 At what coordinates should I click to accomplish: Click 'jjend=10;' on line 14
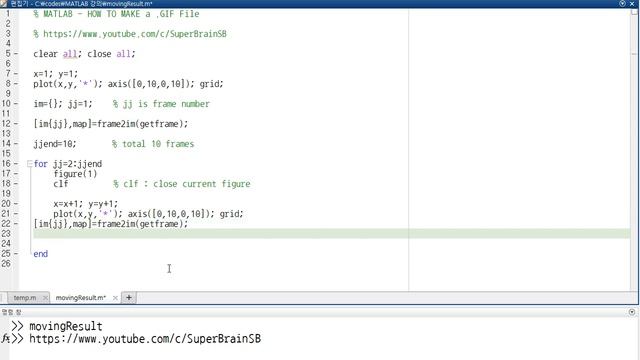click(55, 144)
